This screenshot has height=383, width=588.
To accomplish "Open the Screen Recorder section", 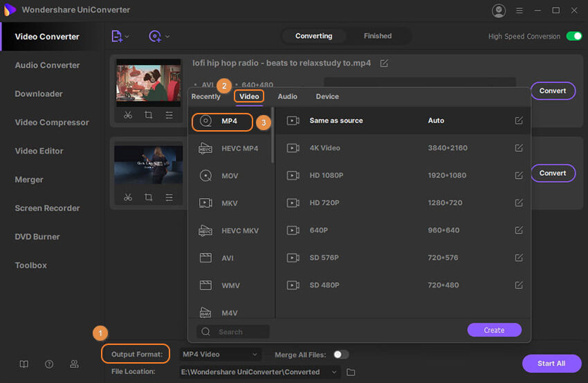I will click(x=47, y=208).
